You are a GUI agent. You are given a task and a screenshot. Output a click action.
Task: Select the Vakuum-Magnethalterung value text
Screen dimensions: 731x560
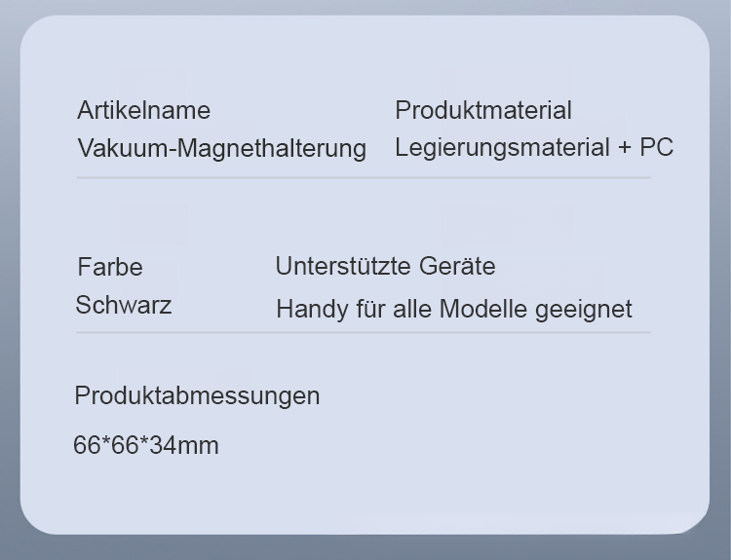click(x=221, y=148)
